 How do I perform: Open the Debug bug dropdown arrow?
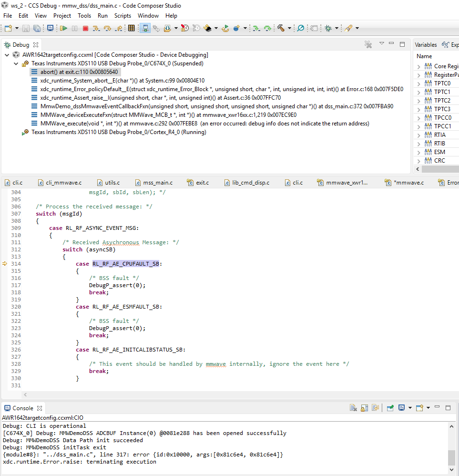[337, 28]
